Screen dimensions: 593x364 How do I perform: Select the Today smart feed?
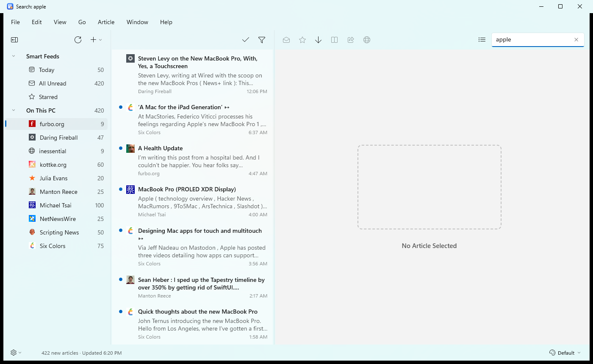[x=56, y=70]
